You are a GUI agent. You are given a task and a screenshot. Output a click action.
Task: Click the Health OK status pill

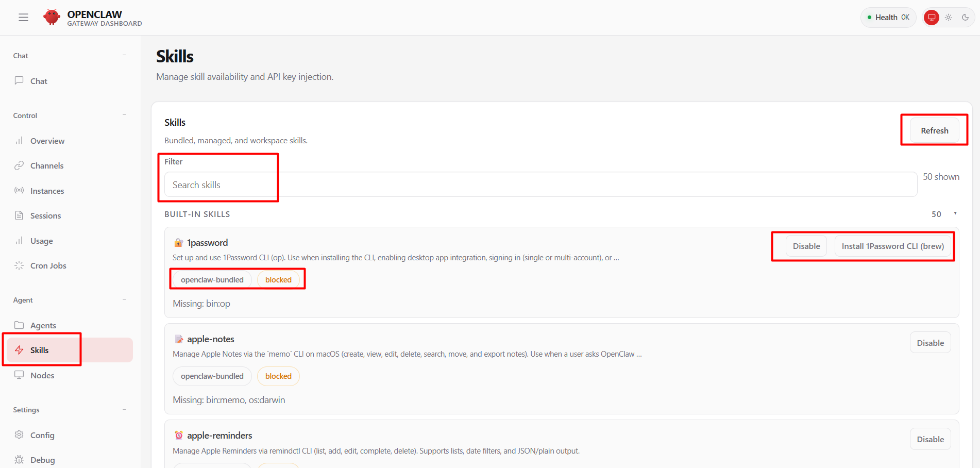click(x=888, y=18)
